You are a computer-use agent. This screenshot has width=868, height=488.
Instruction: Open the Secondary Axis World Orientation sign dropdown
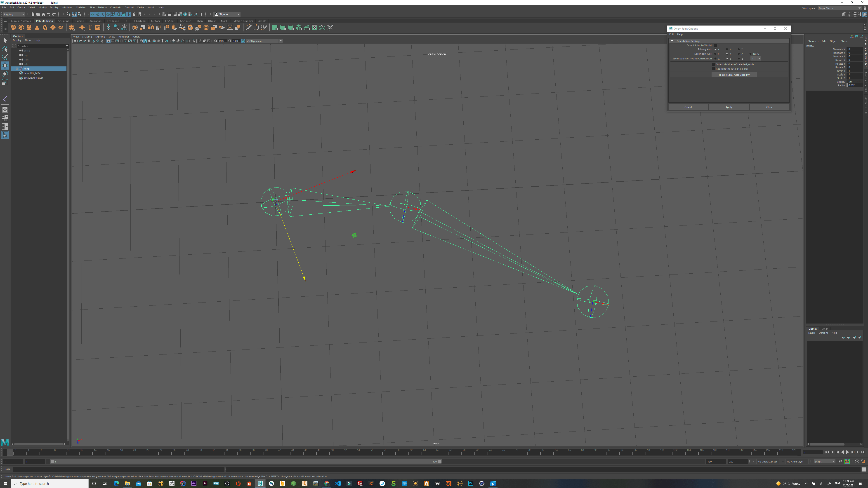click(x=759, y=59)
